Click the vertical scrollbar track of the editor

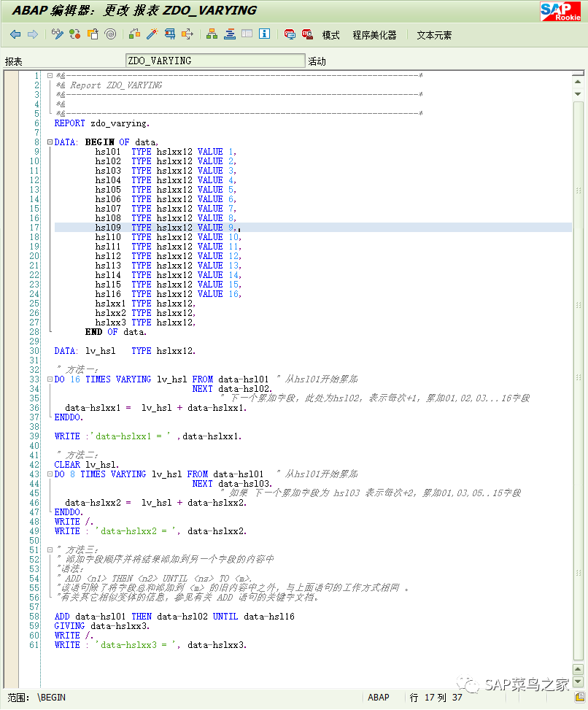click(x=578, y=380)
